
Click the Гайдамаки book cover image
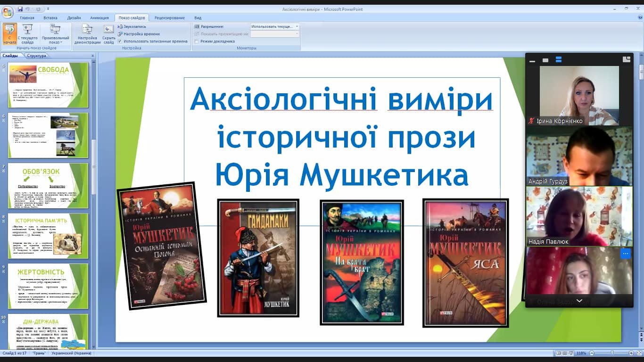(x=258, y=258)
